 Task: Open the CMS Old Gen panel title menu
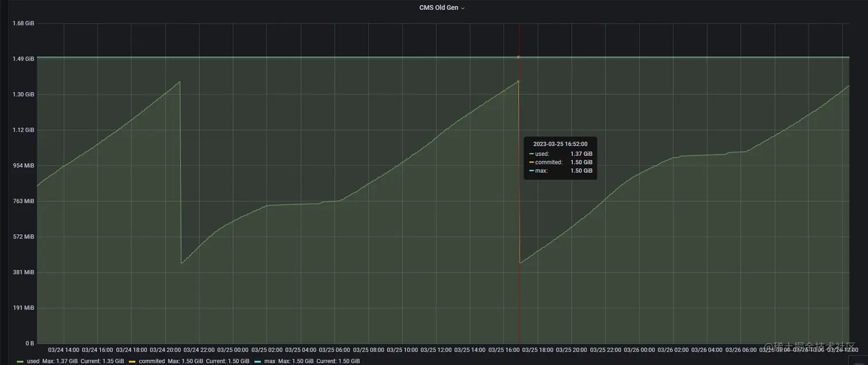441,8
